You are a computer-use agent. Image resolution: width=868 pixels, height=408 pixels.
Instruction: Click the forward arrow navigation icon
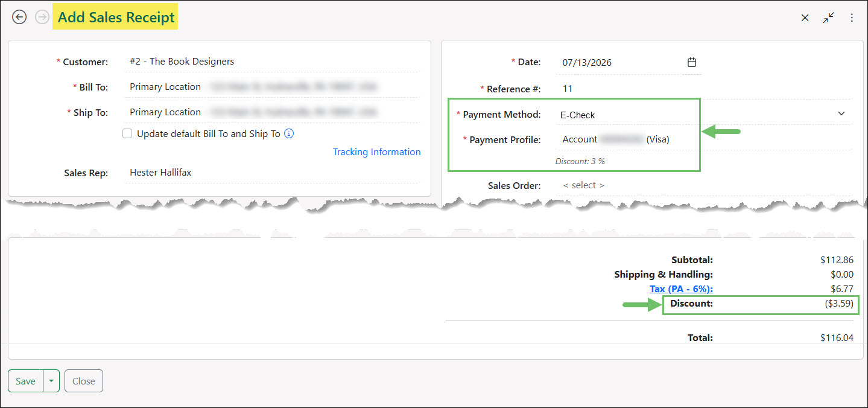pyautogui.click(x=42, y=17)
